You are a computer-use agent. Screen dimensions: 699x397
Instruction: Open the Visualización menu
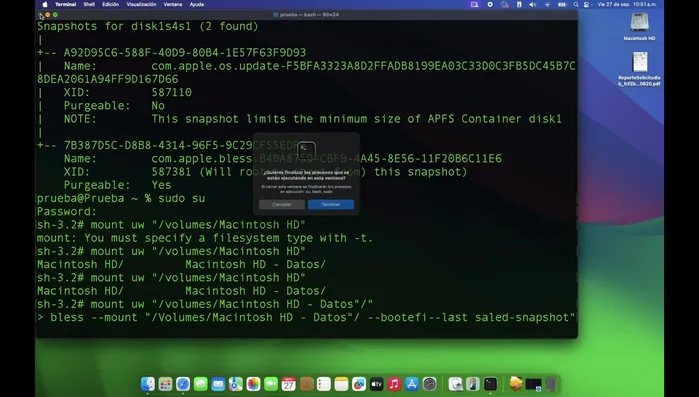[x=141, y=4]
